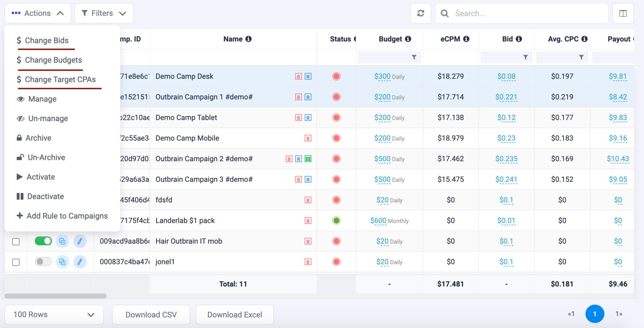Focus the Search input field

522,14
